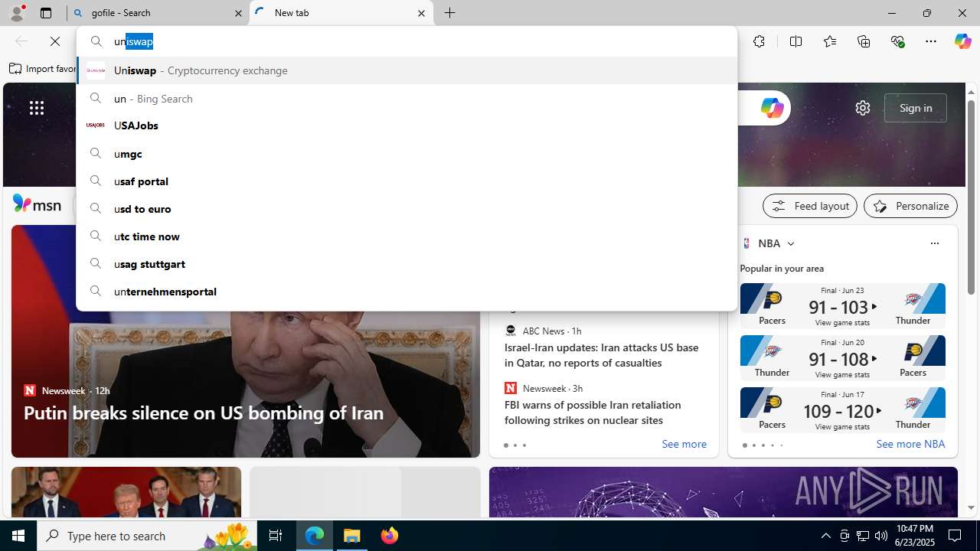The image size is (980, 551).
Task: Open the Windows Start menu
Action: click(18, 536)
